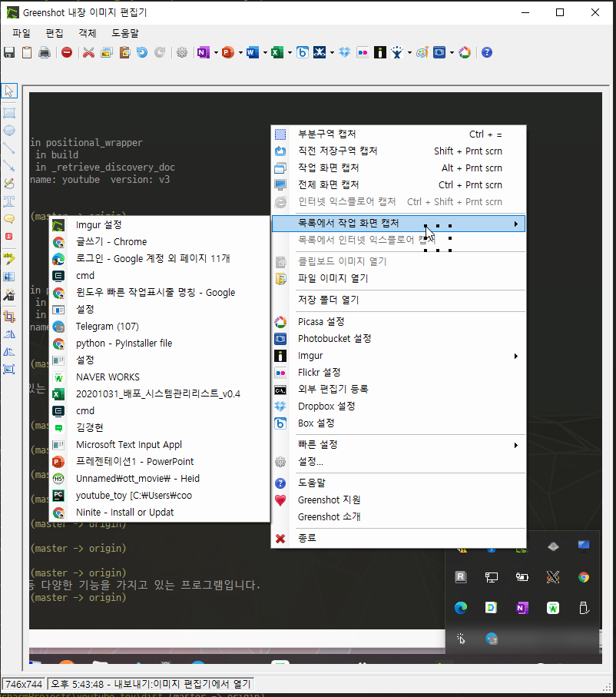Viewport: 616px width, 697px height.
Task: Expand the OneNote export dropdown arrow
Action: pyautogui.click(x=216, y=52)
